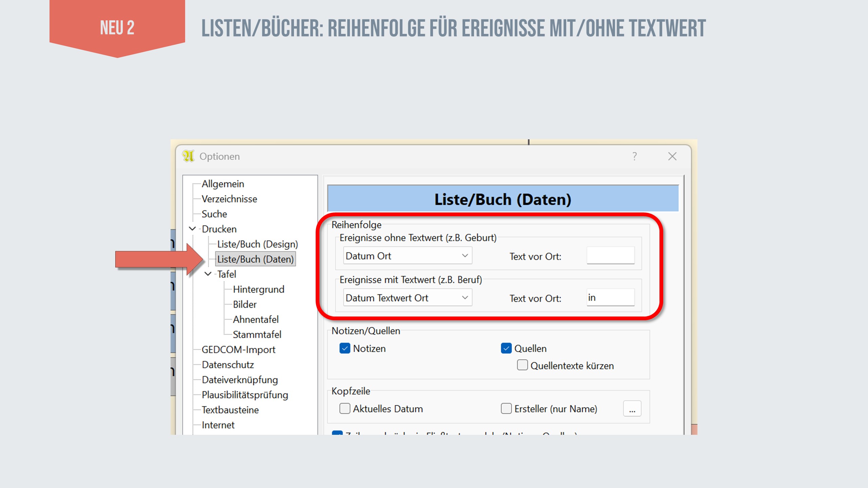Image resolution: width=868 pixels, height=488 pixels.
Task: Enable Ersteller (nur Name) checkbox
Action: (506, 409)
